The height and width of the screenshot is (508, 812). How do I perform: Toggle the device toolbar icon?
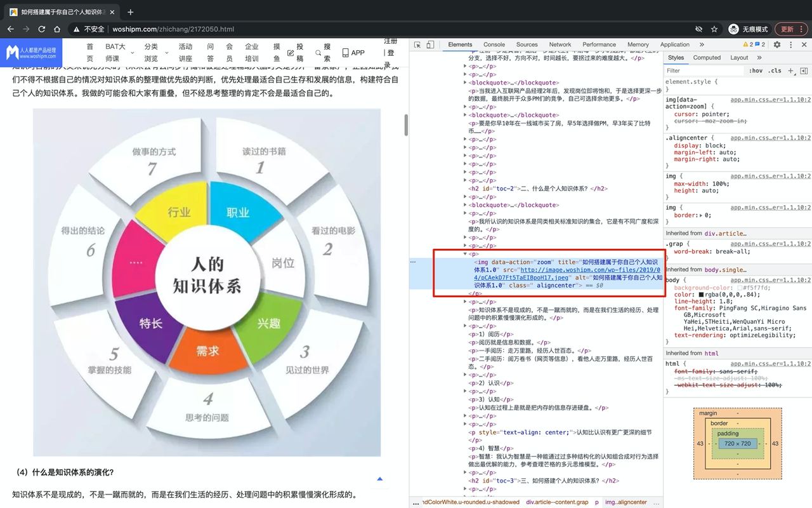(x=430, y=44)
